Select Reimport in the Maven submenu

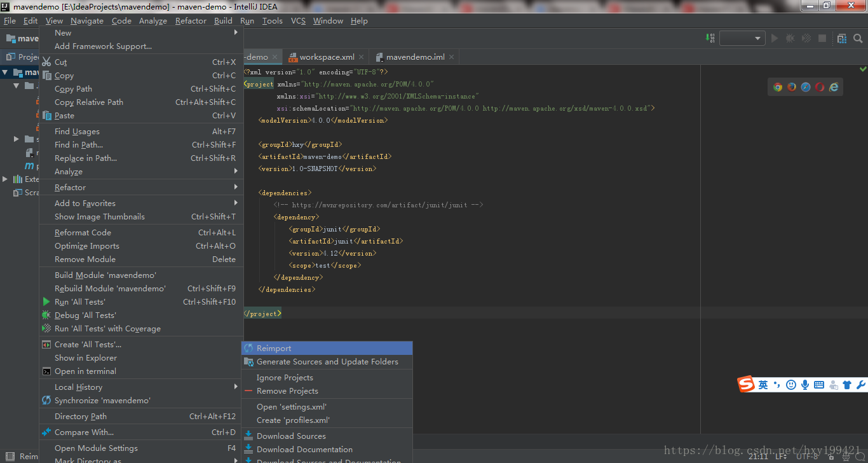[327, 349]
